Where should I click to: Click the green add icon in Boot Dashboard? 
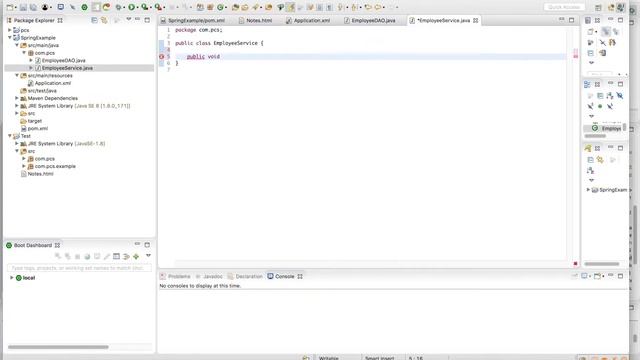tap(136, 256)
